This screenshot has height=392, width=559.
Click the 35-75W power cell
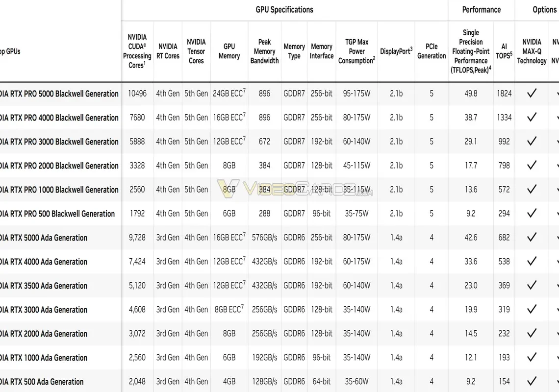(x=356, y=214)
